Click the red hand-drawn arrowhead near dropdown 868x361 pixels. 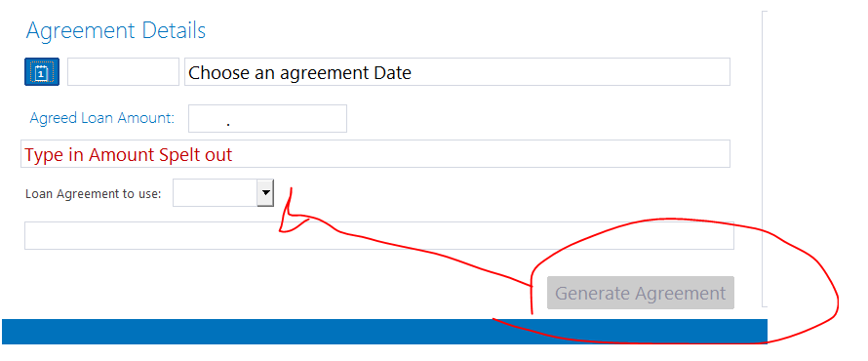(x=291, y=217)
